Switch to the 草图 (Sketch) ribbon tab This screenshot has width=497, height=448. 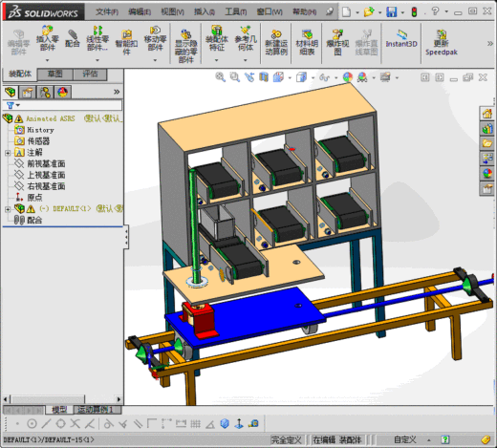point(54,75)
